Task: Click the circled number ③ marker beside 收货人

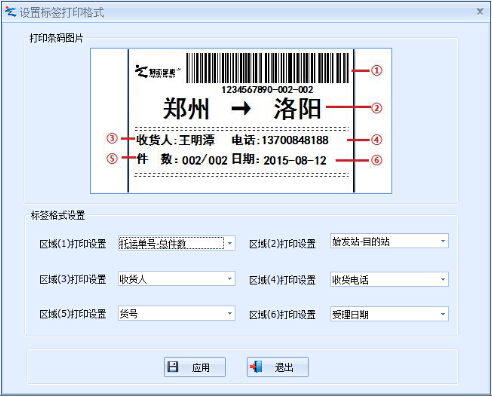Action: pos(112,138)
